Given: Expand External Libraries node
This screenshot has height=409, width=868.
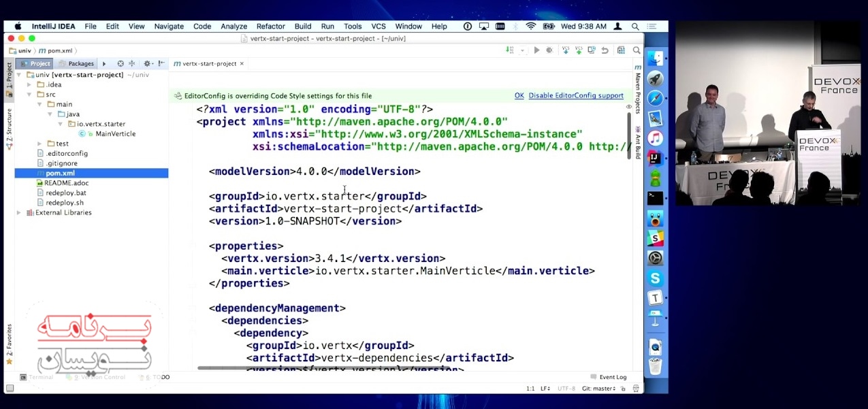Looking at the screenshot, I should (18, 213).
